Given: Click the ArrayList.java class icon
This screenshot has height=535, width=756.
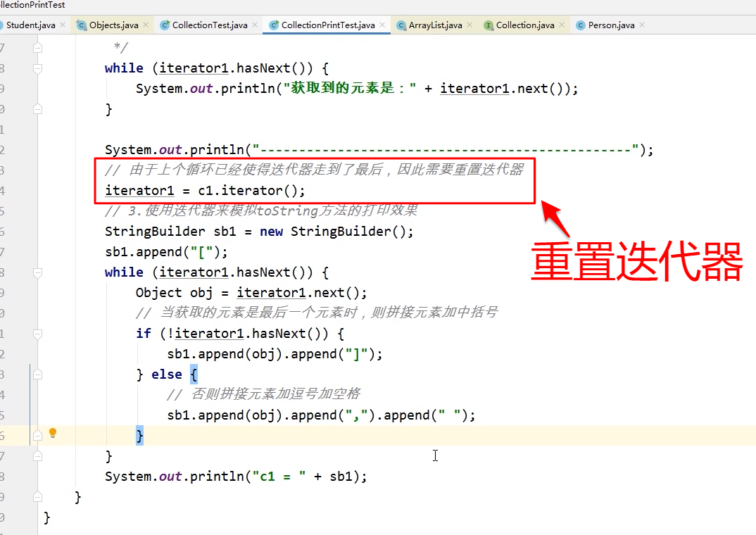Looking at the screenshot, I should pos(401,25).
